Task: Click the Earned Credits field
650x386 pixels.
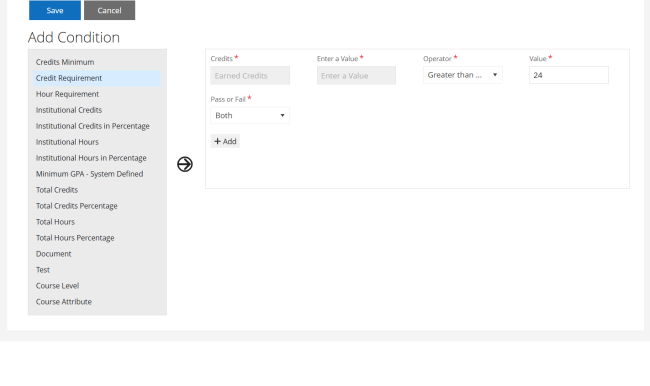Action: (250, 75)
